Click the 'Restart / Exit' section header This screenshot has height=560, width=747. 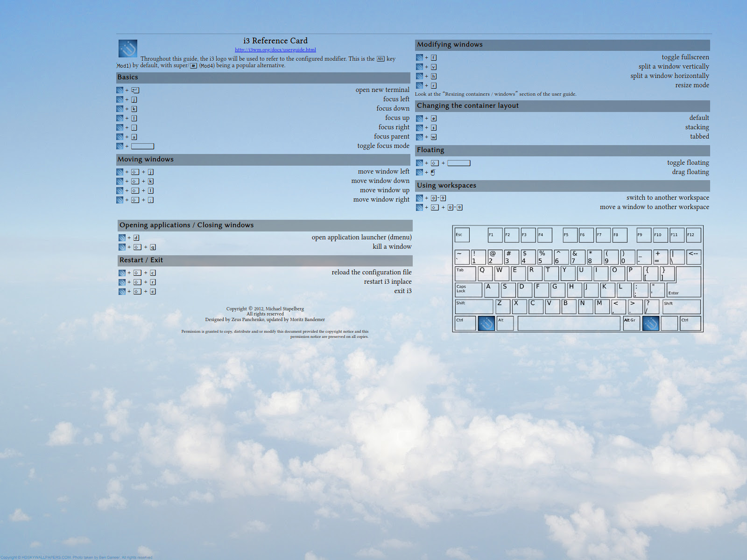(x=141, y=260)
